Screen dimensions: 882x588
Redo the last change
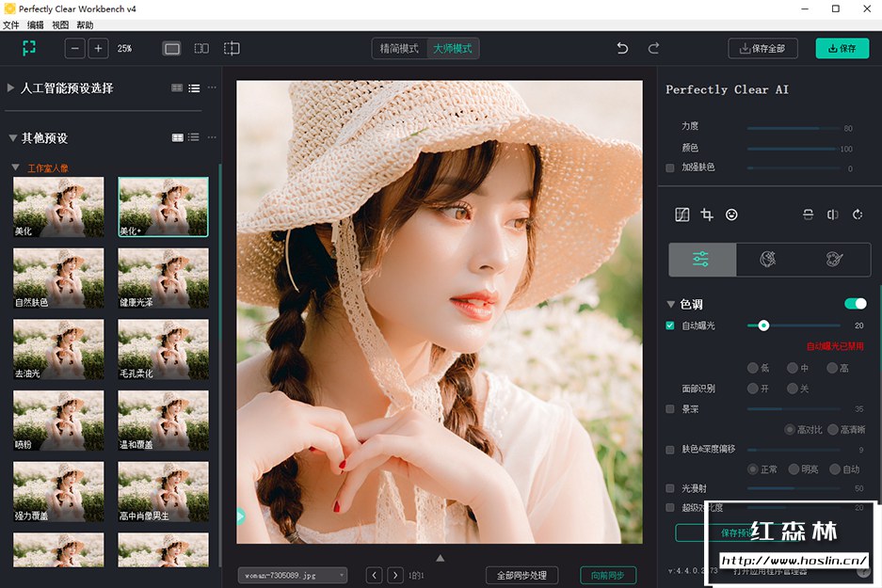coord(653,48)
